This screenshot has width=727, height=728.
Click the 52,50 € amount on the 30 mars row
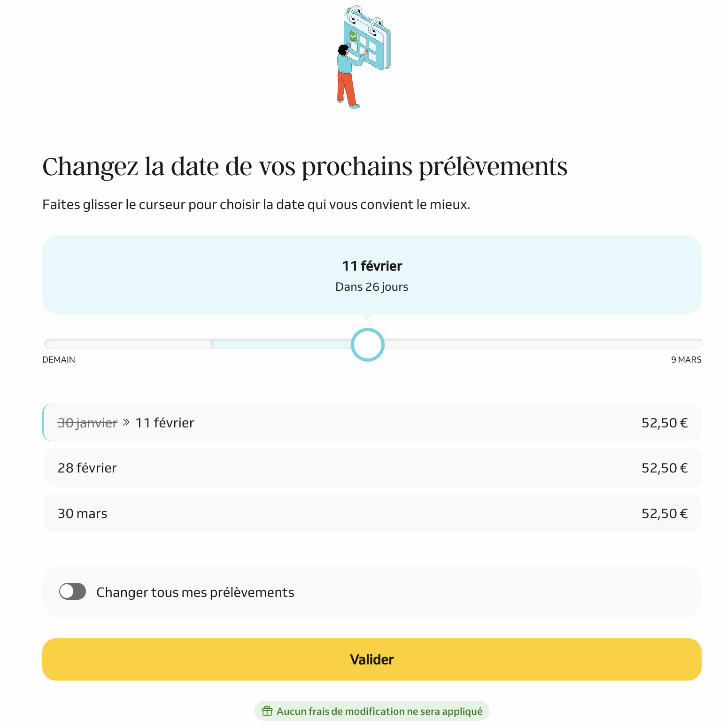[x=665, y=513]
